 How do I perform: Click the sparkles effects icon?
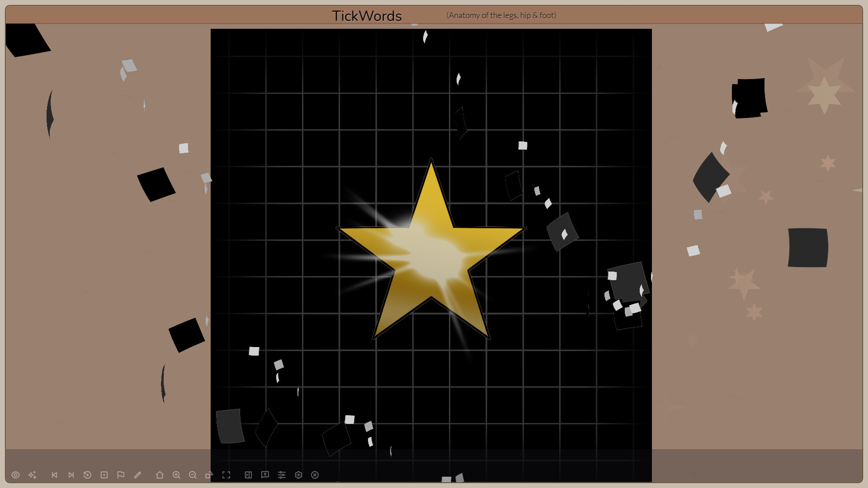coord(32,475)
